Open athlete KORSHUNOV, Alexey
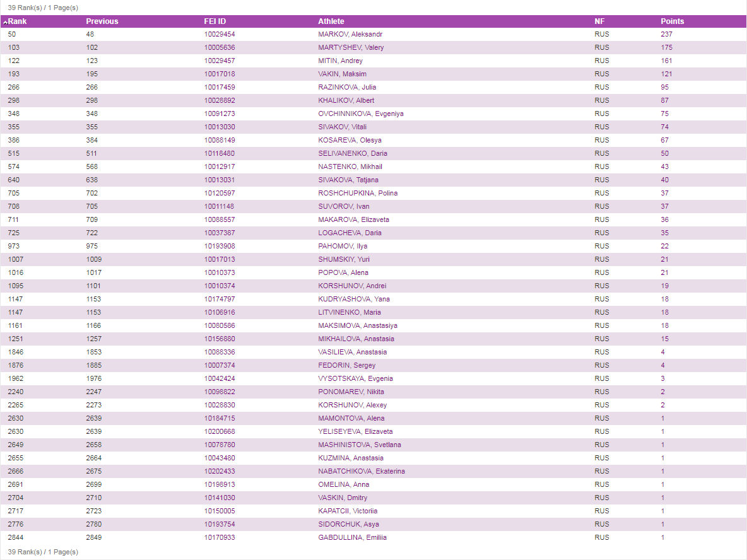This screenshot has height=560, width=747. pos(353,405)
